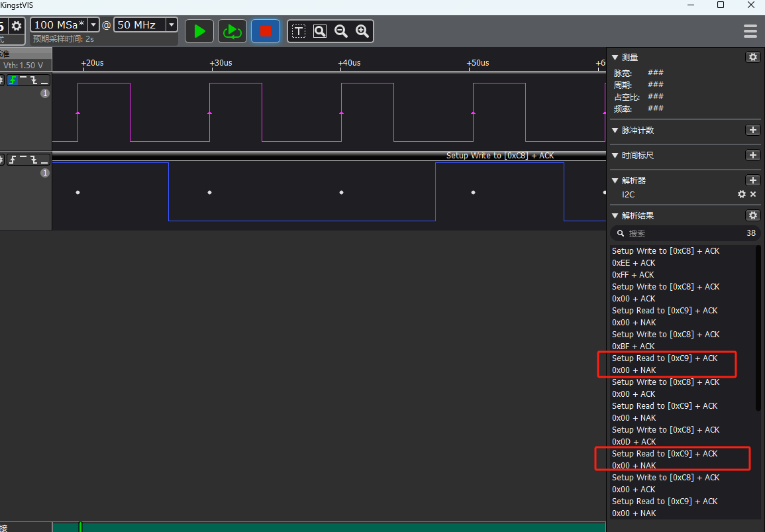Toggle falling-edge trigger on blue channel

click(x=34, y=160)
